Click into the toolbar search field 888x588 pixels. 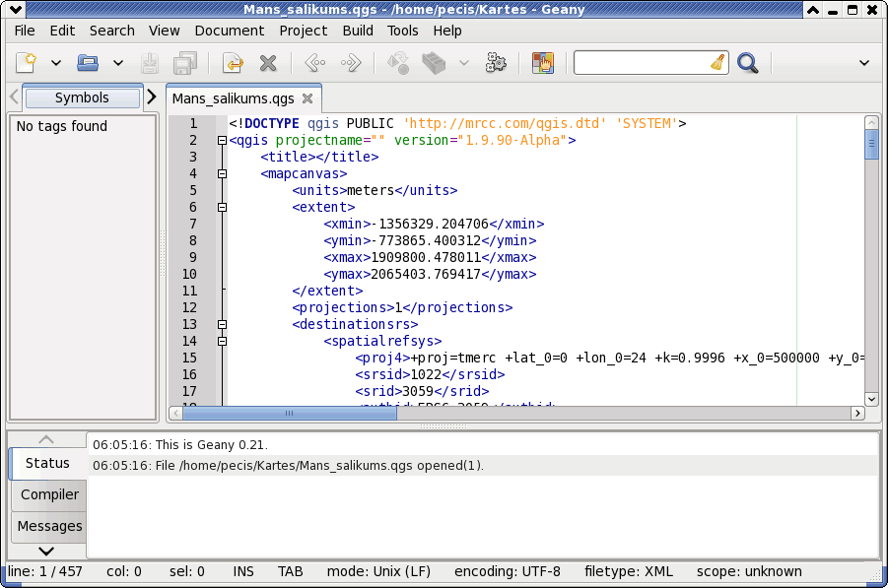(641, 63)
